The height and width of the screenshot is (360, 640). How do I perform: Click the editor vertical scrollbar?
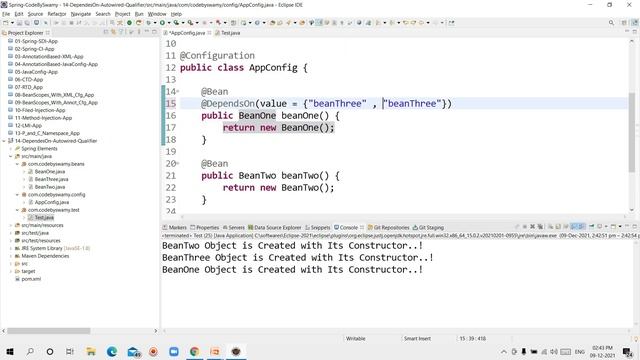pos(632,132)
